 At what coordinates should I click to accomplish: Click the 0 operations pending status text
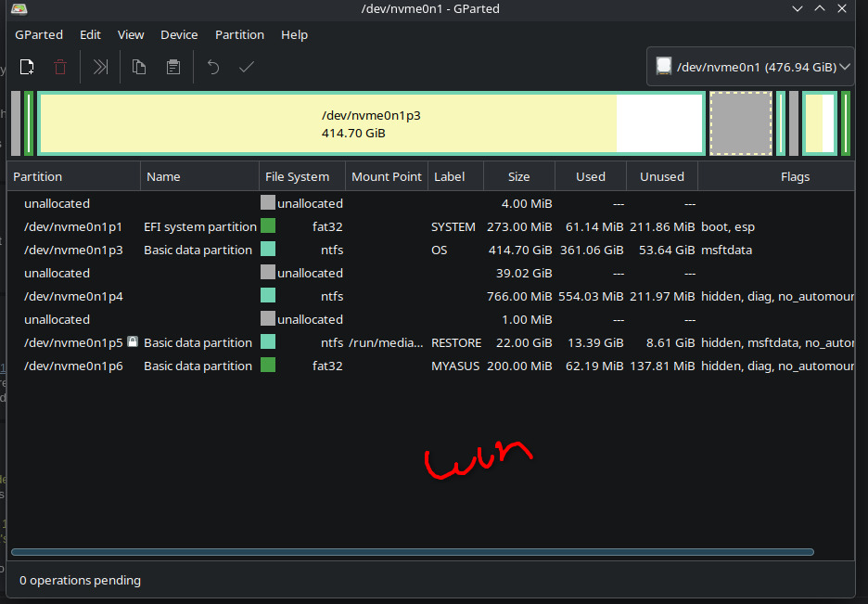click(x=80, y=580)
